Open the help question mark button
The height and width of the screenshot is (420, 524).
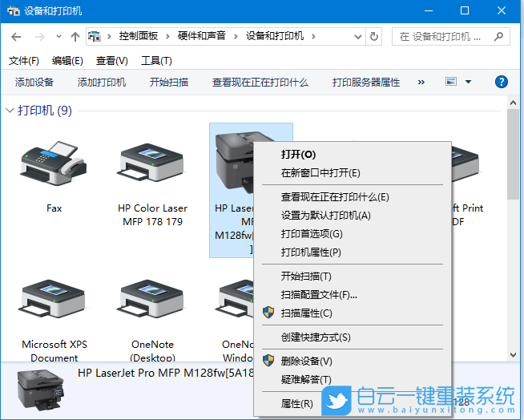pyautogui.click(x=502, y=82)
